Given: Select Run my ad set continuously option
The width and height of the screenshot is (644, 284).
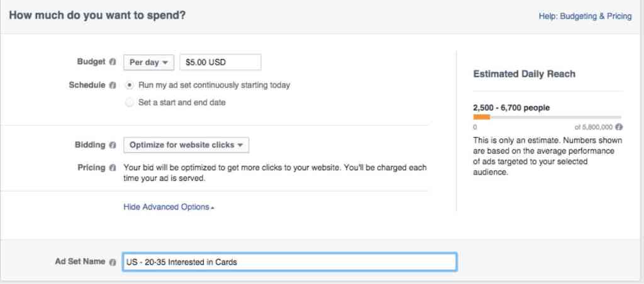Looking at the screenshot, I should (x=130, y=85).
